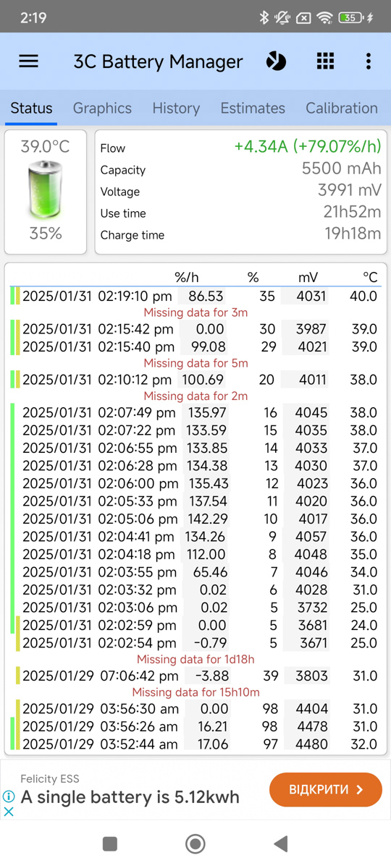This screenshot has height=868, width=391.
Task: Tap the Charge time 19h18m row
Action: pos(240,234)
